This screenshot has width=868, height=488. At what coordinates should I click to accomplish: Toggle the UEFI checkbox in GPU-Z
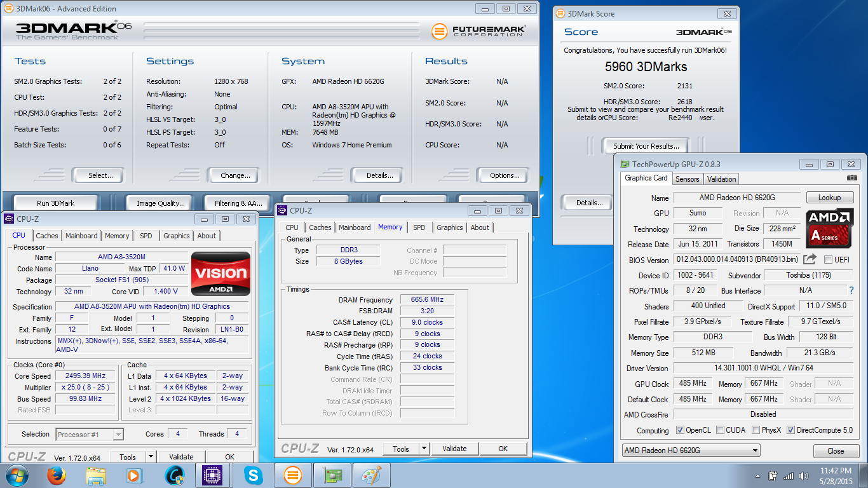coord(828,259)
